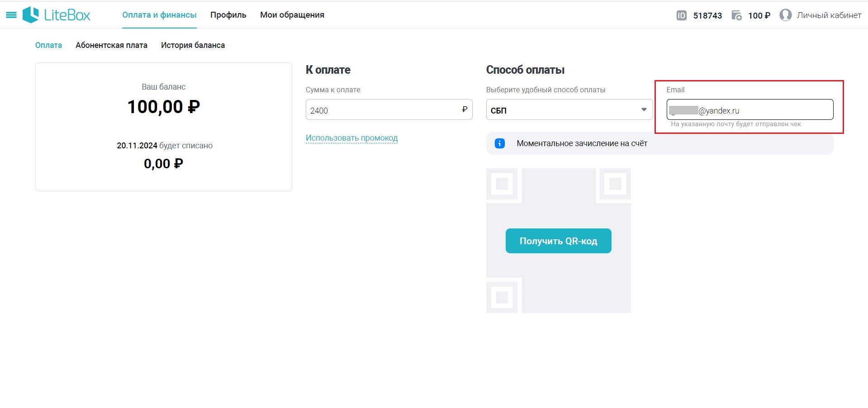Viewport: 868px width, 408px height.
Task: Click the wallet balance icon
Action: pyautogui.click(x=736, y=15)
